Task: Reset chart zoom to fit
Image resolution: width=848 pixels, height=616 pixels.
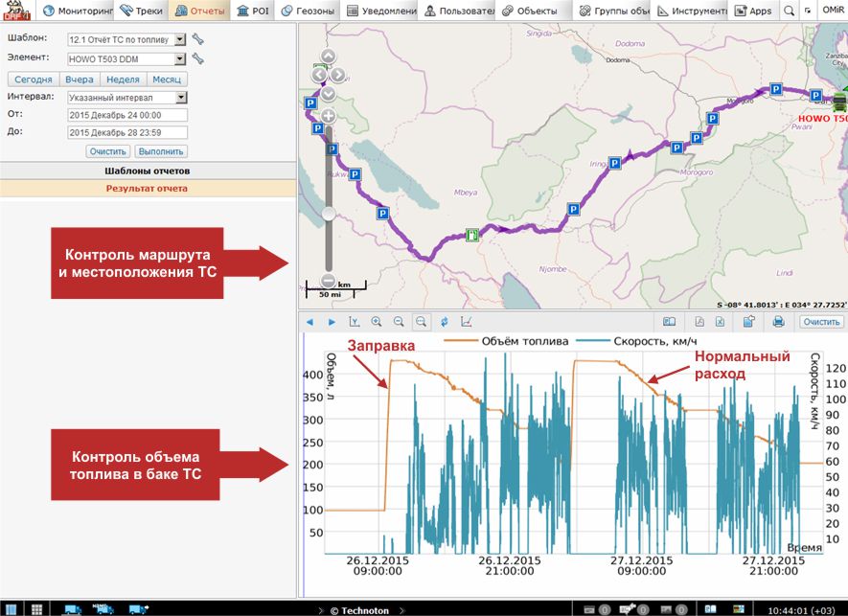Action: pyautogui.click(x=421, y=322)
